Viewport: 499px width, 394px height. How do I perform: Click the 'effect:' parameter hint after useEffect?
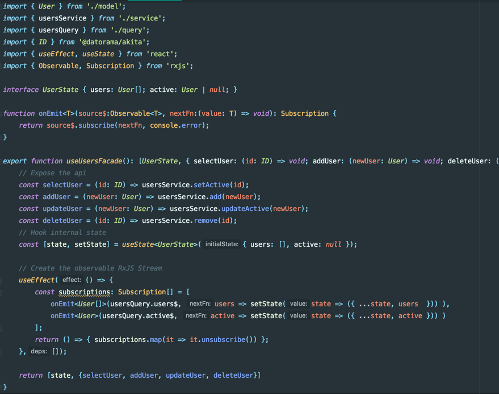(72, 280)
